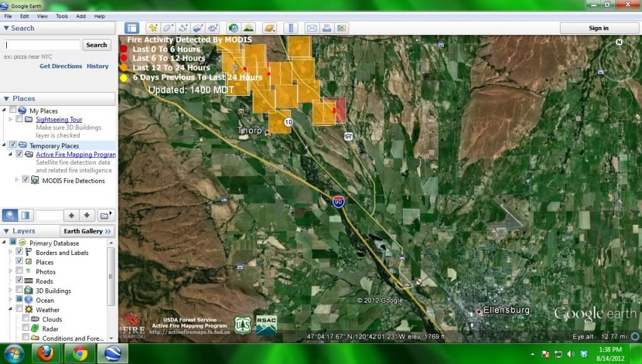Click the Ellensburg placemark on map

point(478,312)
